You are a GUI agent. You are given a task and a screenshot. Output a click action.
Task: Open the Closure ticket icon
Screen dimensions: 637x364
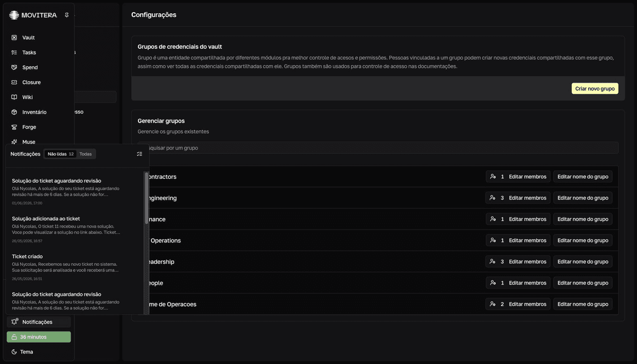(14, 82)
